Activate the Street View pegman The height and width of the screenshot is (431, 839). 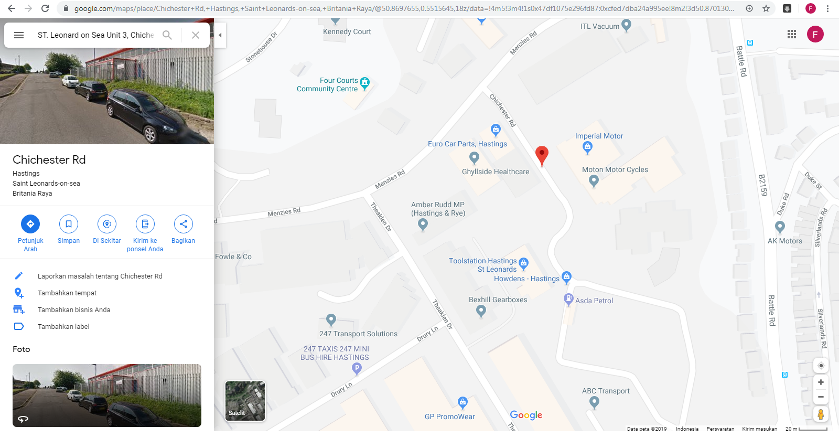[x=820, y=414]
